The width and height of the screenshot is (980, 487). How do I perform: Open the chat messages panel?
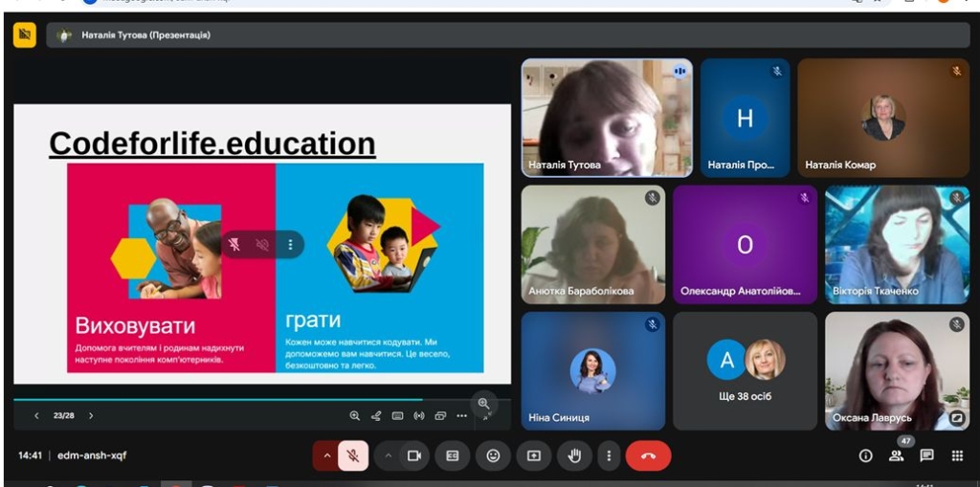[x=926, y=455]
